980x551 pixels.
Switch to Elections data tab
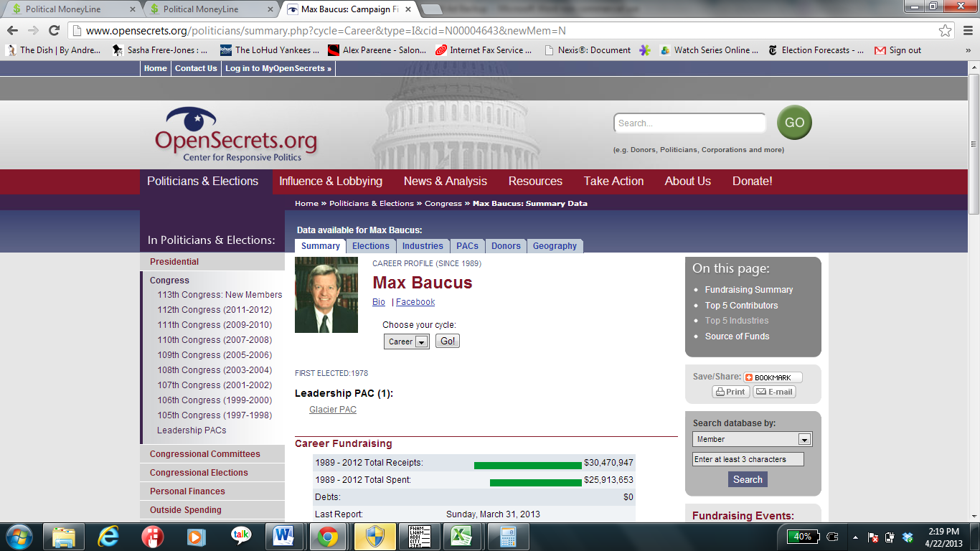371,246
